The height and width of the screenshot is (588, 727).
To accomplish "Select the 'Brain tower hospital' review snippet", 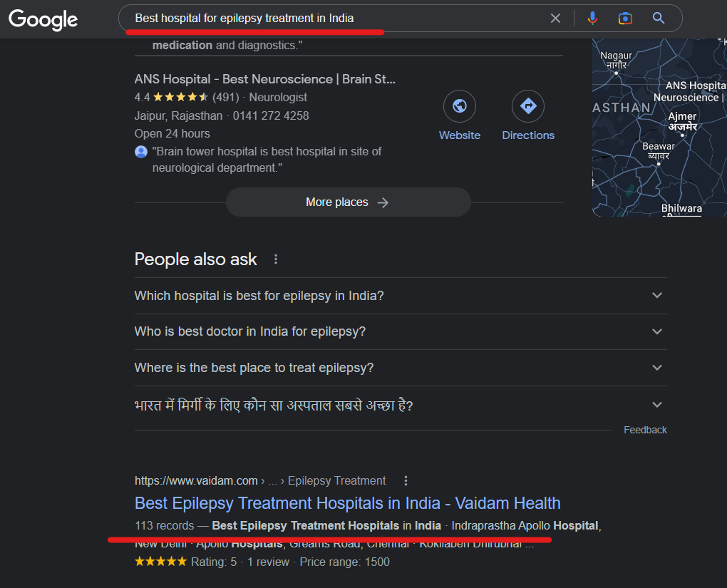I will point(267,160).
